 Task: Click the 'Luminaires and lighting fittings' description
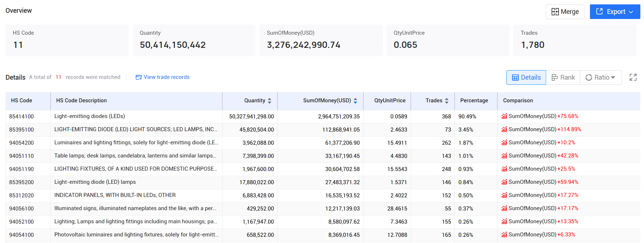point(136,143)
